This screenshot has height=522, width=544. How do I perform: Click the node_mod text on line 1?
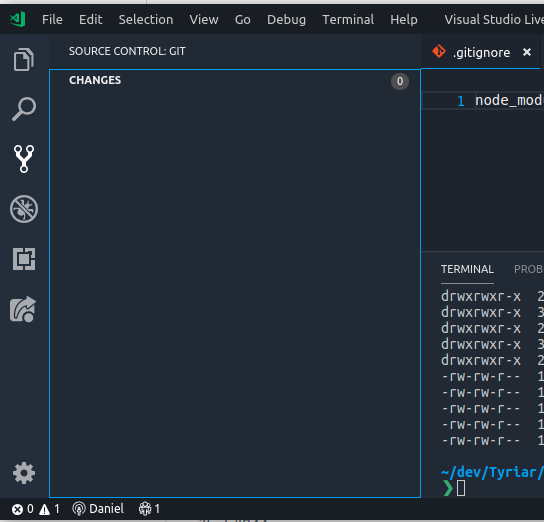(x=509, y=101)
